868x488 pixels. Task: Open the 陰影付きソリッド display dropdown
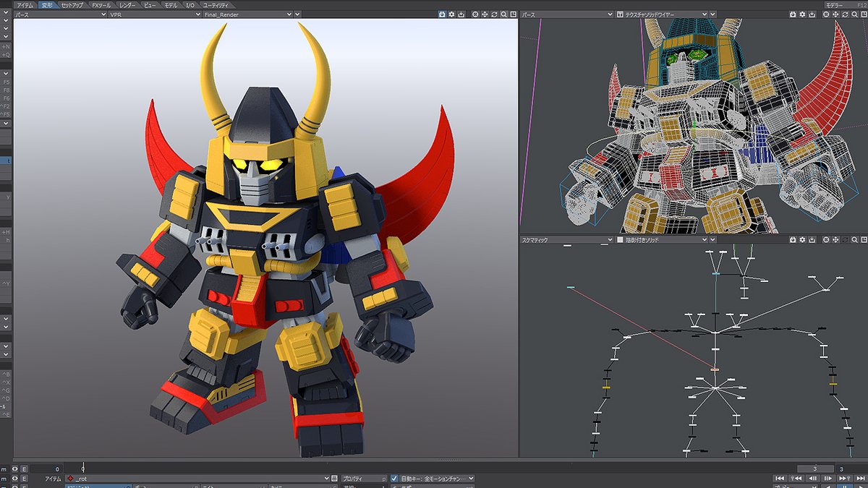(x=661, y=239)
